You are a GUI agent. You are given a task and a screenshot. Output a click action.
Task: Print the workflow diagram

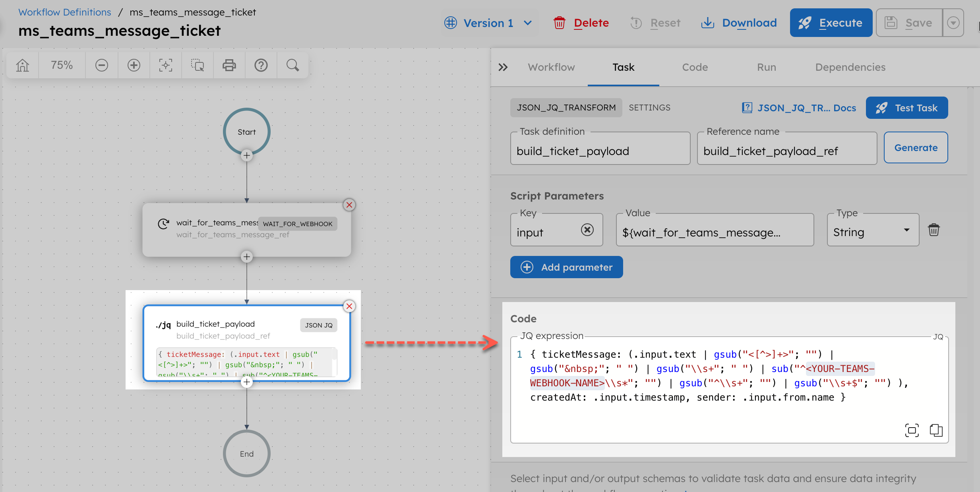229,65
